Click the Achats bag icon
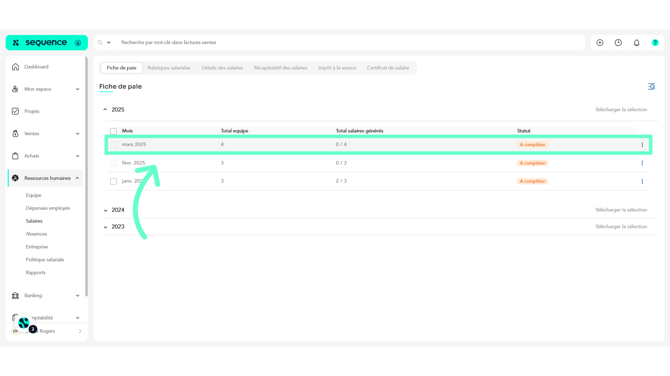Image resolution: width=670 pixels, height=376 pixels. [x=15, y=156]
